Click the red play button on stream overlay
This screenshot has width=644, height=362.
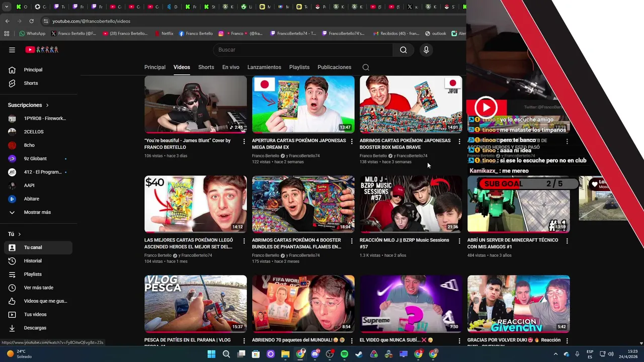click(486, 107)
